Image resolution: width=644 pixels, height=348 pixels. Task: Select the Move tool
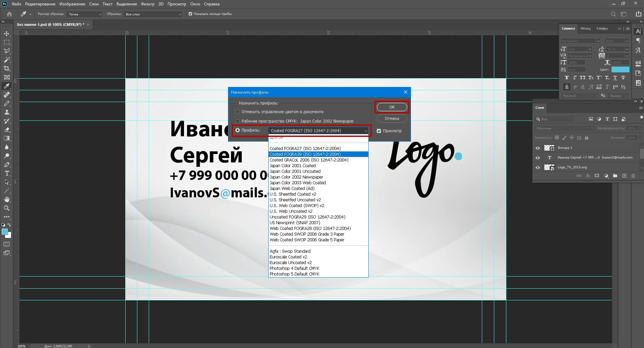[x=7, y=34]
